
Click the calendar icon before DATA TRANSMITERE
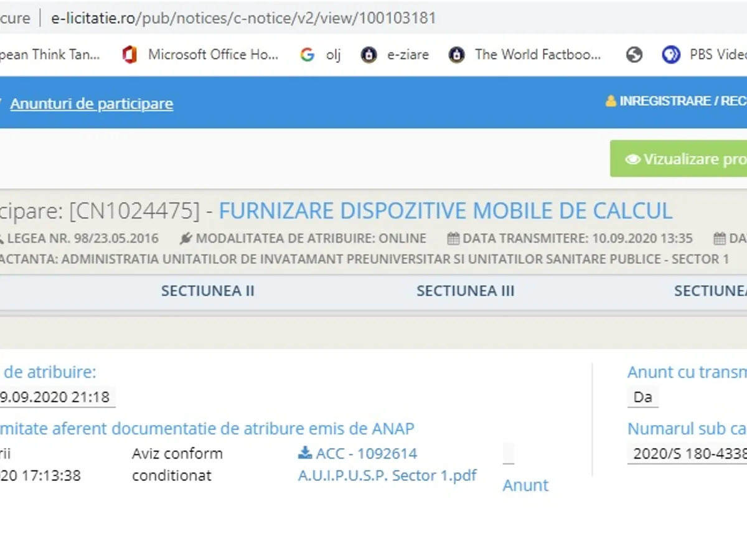coord(453,238)
